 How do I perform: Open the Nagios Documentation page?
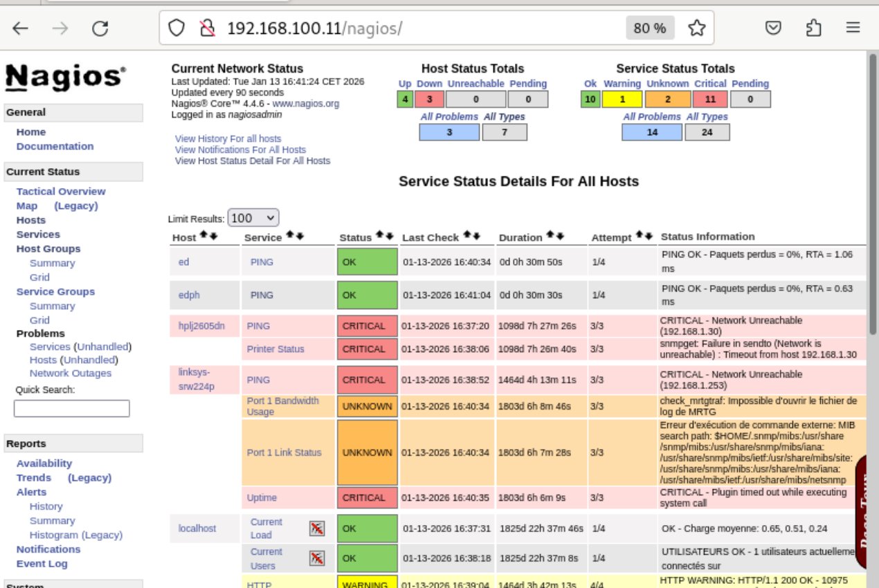pyautogui.click(x=55, y=146)
